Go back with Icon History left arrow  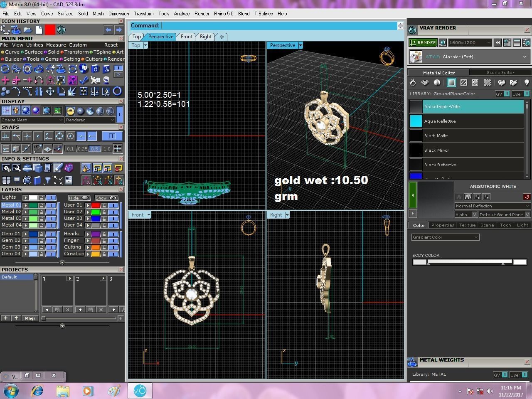[108, 30]
